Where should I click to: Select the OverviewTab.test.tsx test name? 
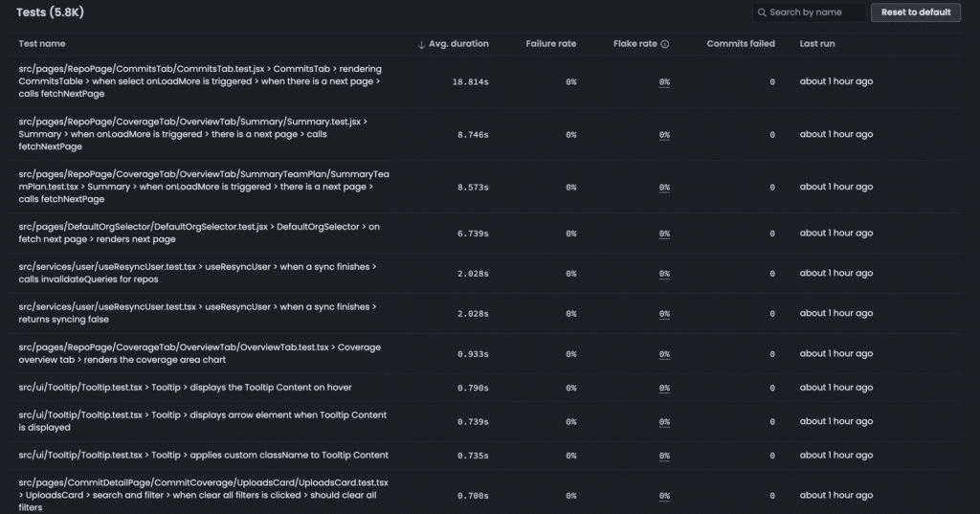199,353
